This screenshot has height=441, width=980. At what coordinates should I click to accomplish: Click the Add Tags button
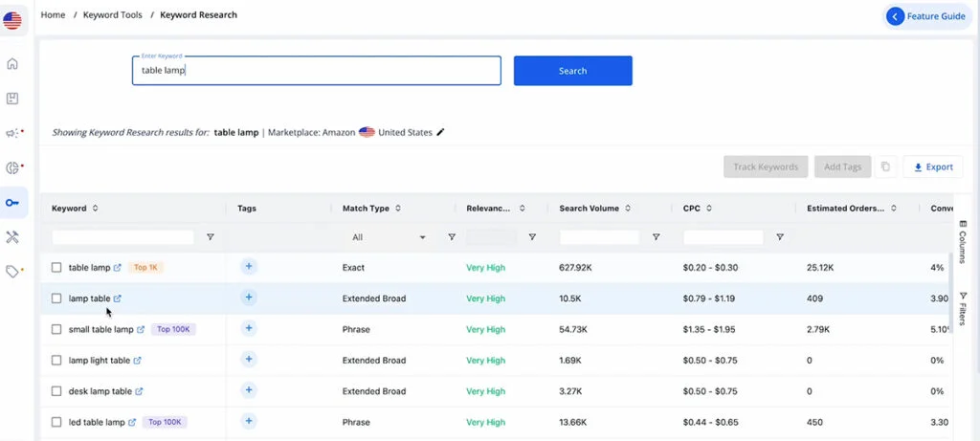point(842,166)
